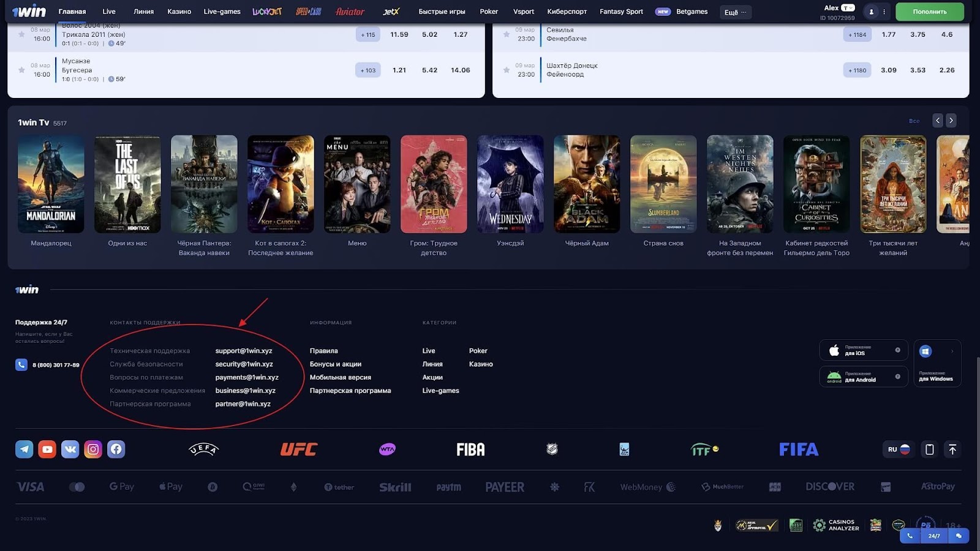Open the Fantasy Sport menu item

pos(621,12)
